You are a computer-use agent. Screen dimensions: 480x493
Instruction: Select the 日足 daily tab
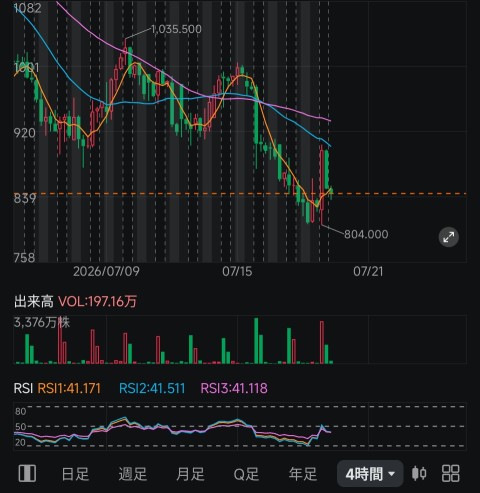tap(75, 474)
